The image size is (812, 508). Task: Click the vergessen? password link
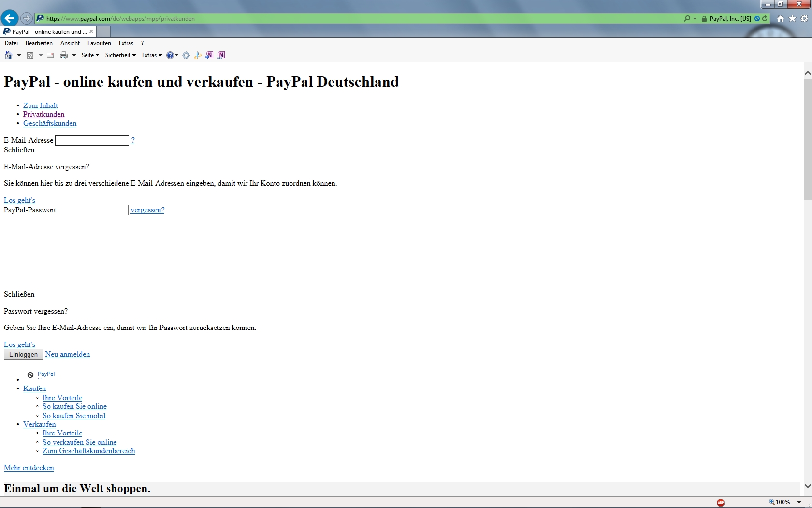click(x=147, y=210)
